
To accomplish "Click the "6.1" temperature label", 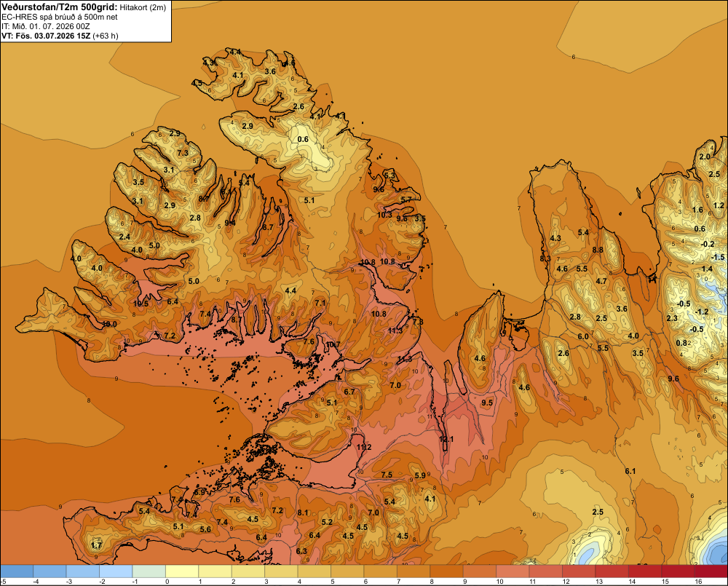I will click(x=630, y=471).
